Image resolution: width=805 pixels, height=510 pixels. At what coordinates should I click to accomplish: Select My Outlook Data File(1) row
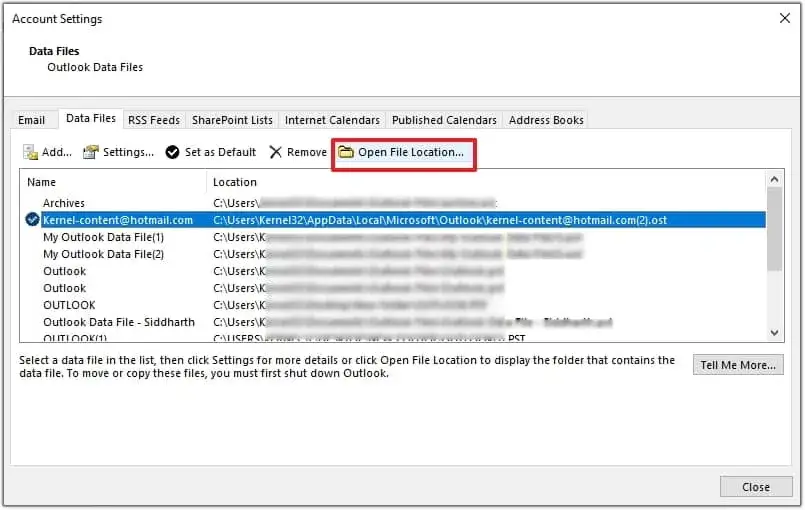click(393, 237)
